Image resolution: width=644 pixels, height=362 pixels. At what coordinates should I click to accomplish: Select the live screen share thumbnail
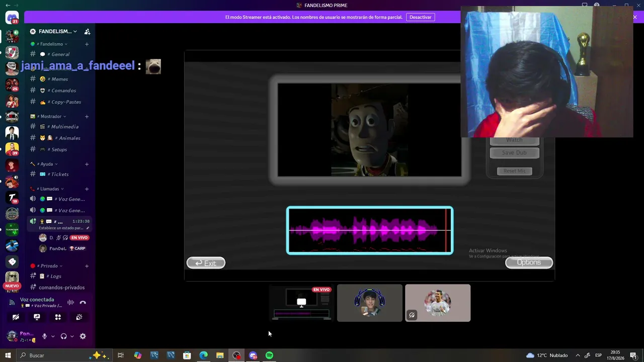coord(301,303)
